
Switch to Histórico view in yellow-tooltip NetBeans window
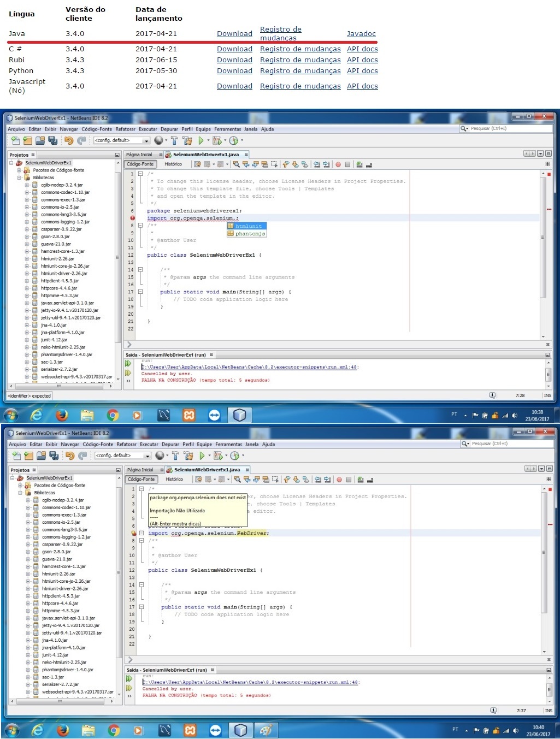coord(174,479)
